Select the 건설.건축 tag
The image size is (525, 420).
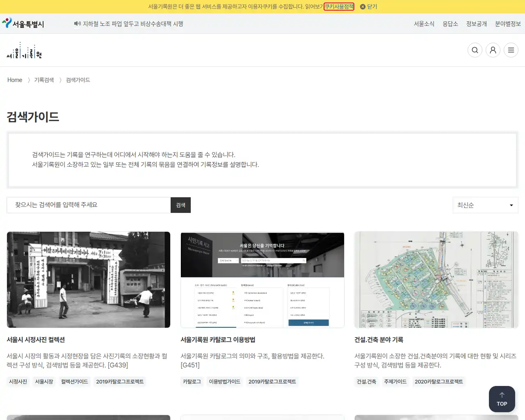[x=366, y=381]
